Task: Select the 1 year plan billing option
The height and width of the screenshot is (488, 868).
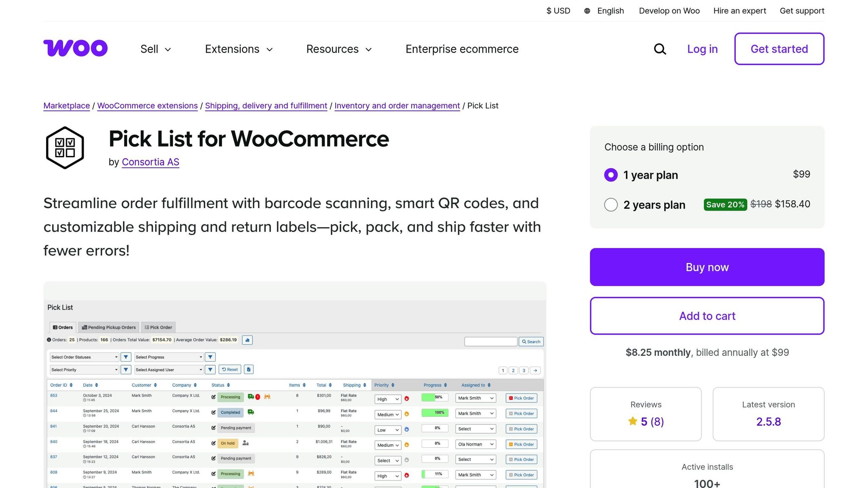Action: coord(611,175)
